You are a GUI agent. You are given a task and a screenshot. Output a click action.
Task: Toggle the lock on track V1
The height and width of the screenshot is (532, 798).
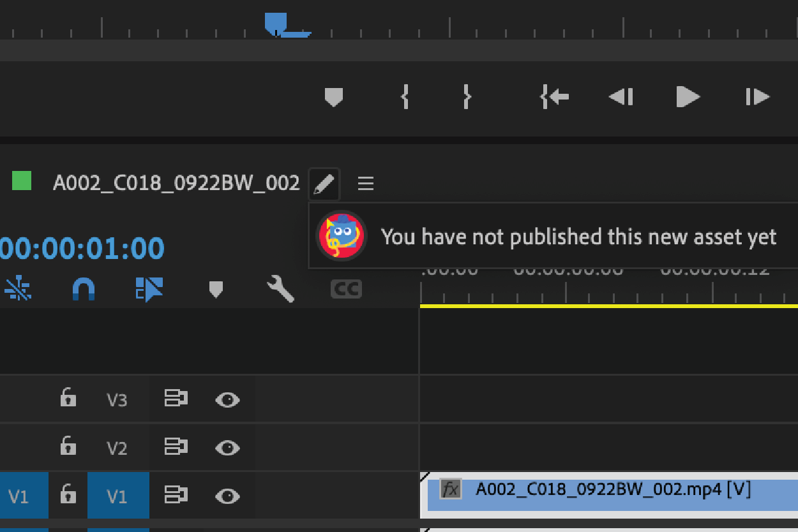click(x=68, y=495)
